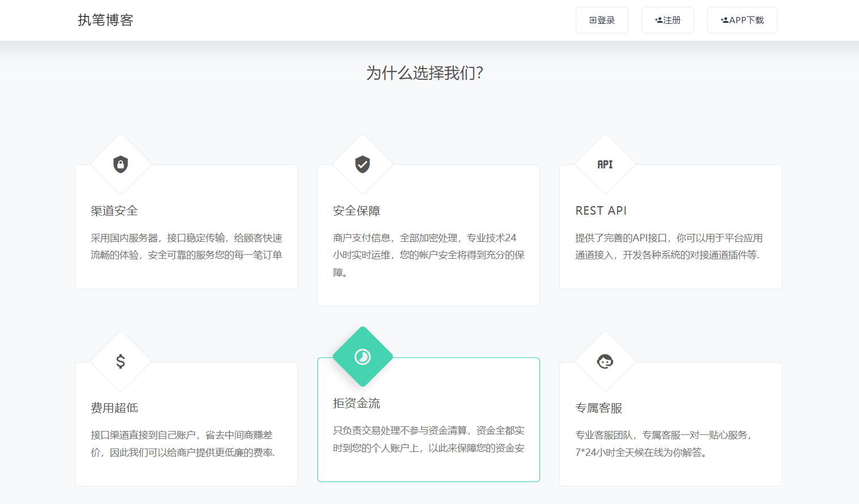This screenshot has height=504, width=859.
Task: Click the description starting 接口渠道直接到自己账户
Action: click(183, 444)
